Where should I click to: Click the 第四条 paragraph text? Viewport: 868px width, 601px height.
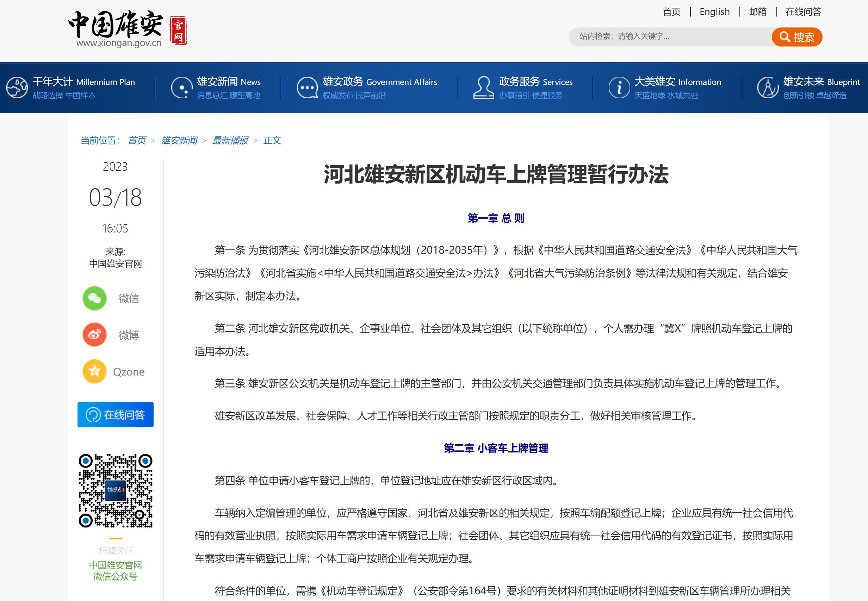387,481
